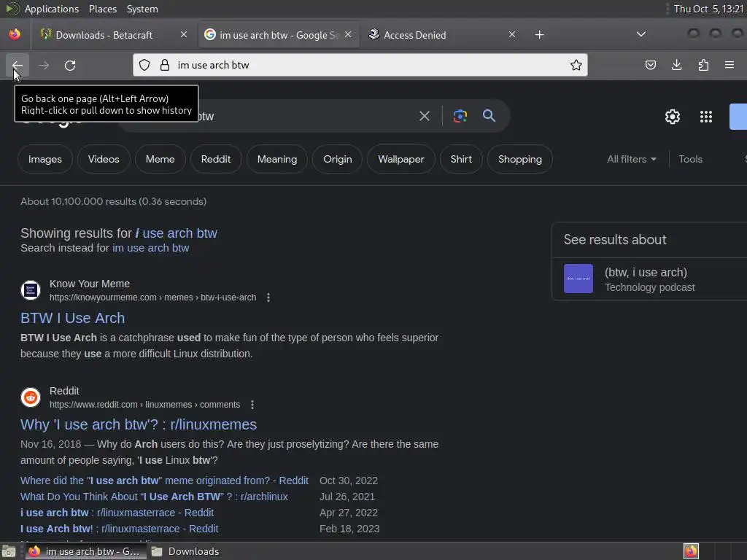Click the Google search magnifier button

click(489, 116)
